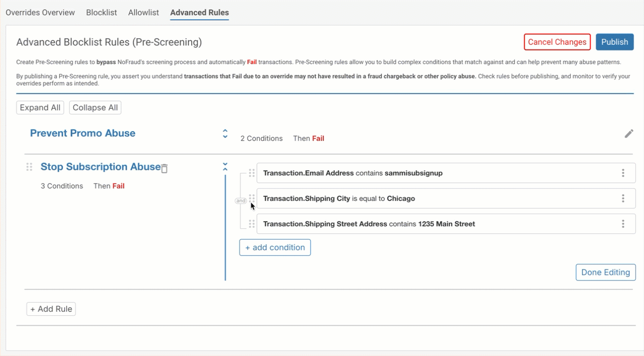Open three-dot menu for Shipping City condition

point(623,198)
